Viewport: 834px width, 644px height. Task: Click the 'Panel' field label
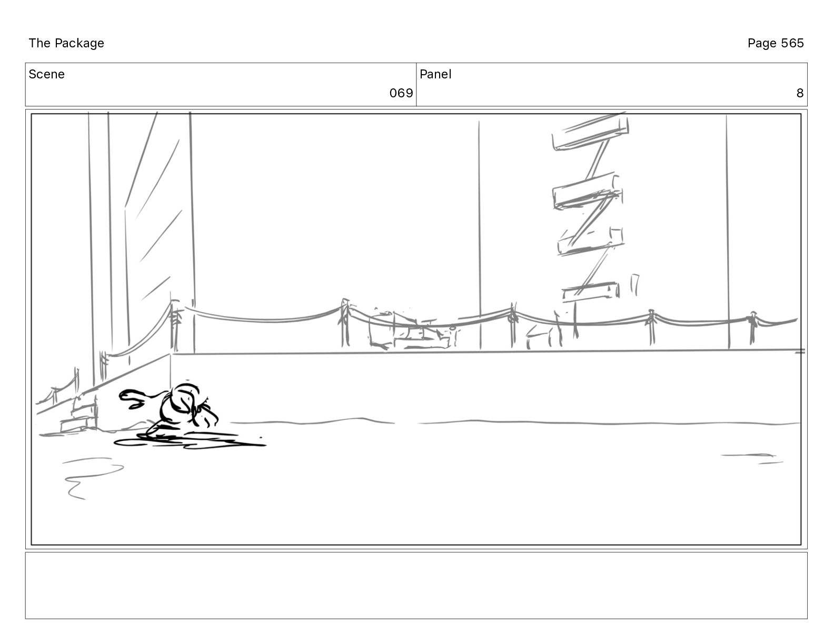tap(435, 74)
